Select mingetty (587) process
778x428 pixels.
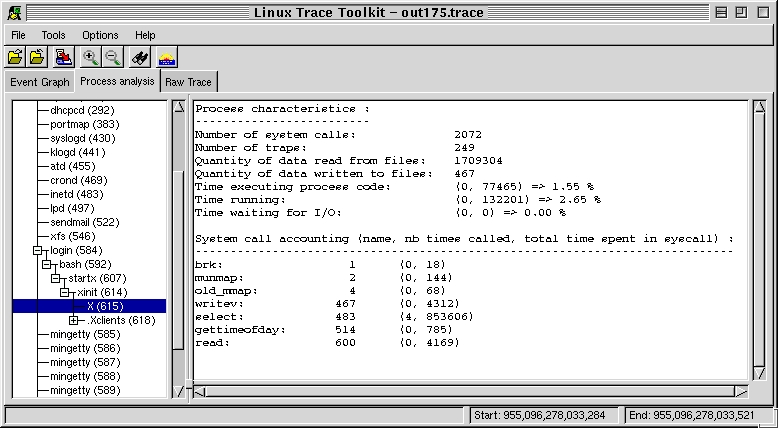pyautogui.click(x=85, y=362)
